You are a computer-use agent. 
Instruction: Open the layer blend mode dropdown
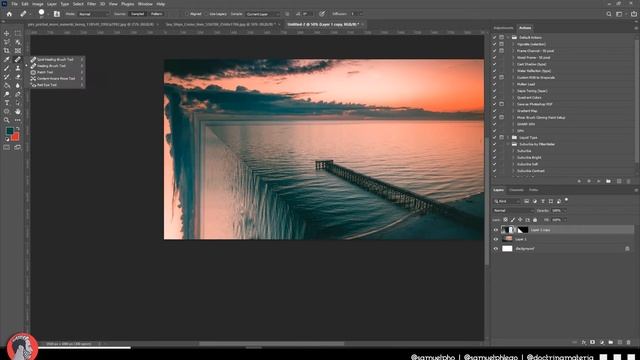click(513, 211)
